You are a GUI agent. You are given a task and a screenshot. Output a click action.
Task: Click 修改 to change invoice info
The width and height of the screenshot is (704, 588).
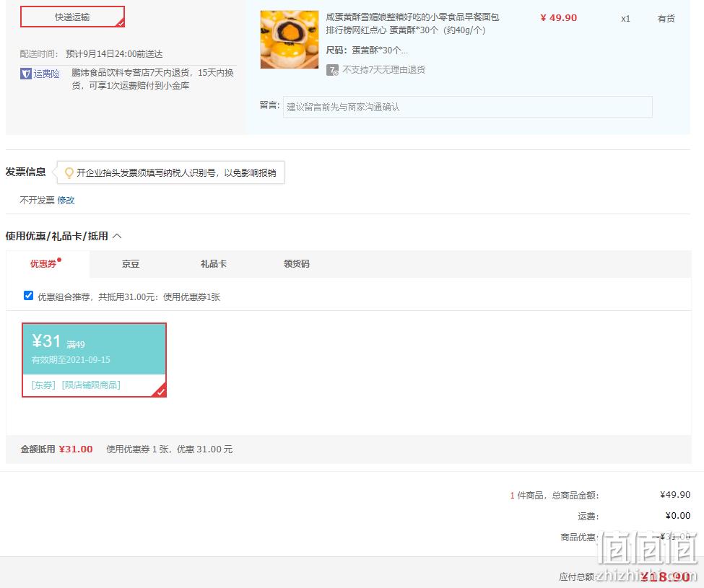(x=66, y=200)
